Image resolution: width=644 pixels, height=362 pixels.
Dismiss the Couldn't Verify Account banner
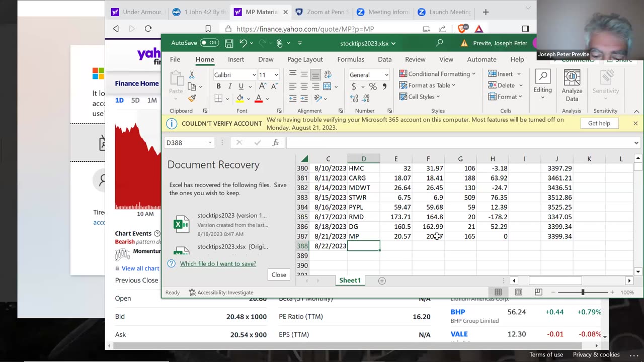[635, 123]
